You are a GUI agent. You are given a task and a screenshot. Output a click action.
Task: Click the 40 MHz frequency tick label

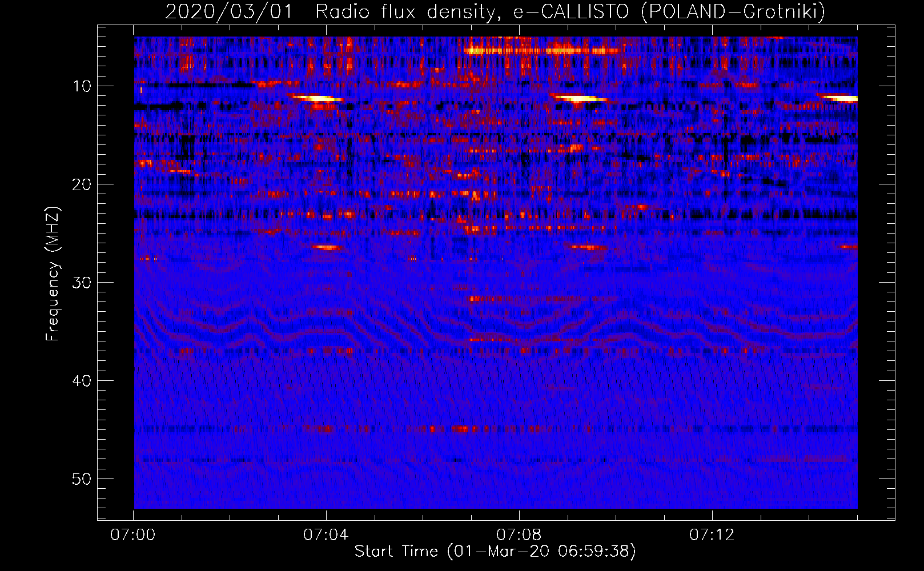(x=82, y=381)
